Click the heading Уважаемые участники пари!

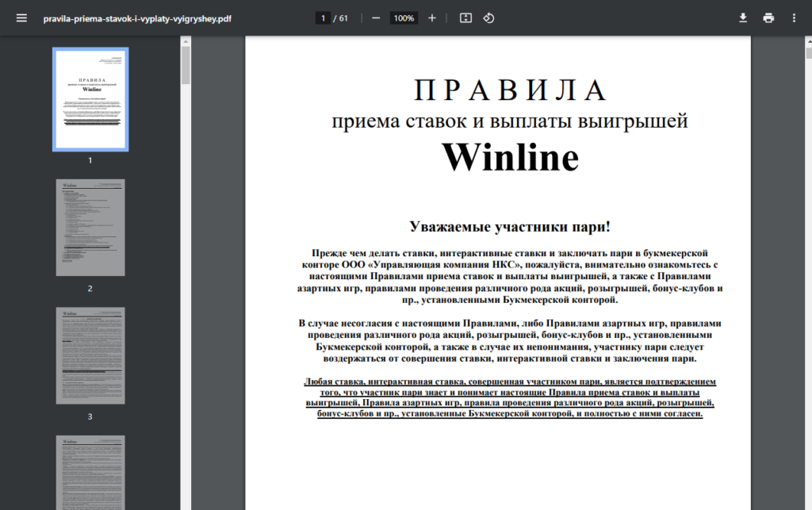point(510,226)
